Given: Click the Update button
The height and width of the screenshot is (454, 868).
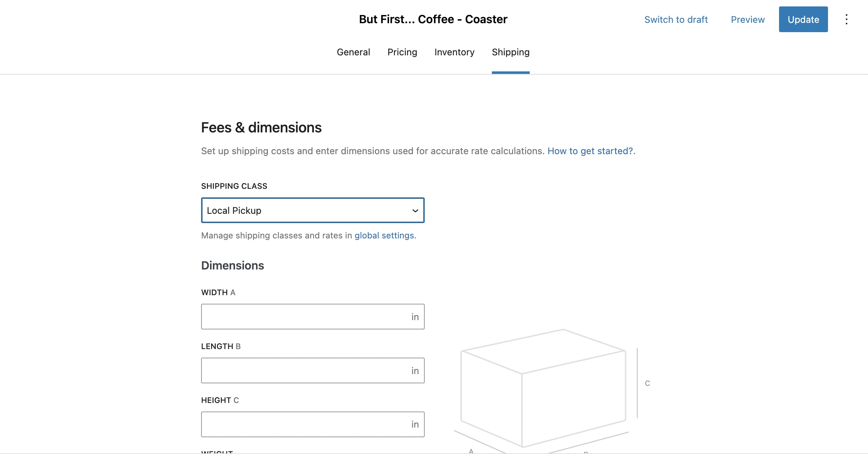Looking at the screenshot, I should (x=803, y=19).
